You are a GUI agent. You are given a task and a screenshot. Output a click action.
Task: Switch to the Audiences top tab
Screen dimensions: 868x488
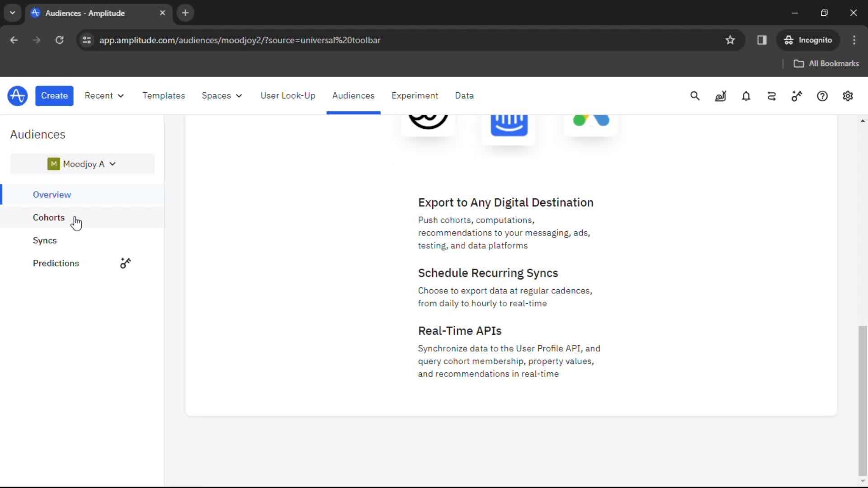tap(353, 95)
